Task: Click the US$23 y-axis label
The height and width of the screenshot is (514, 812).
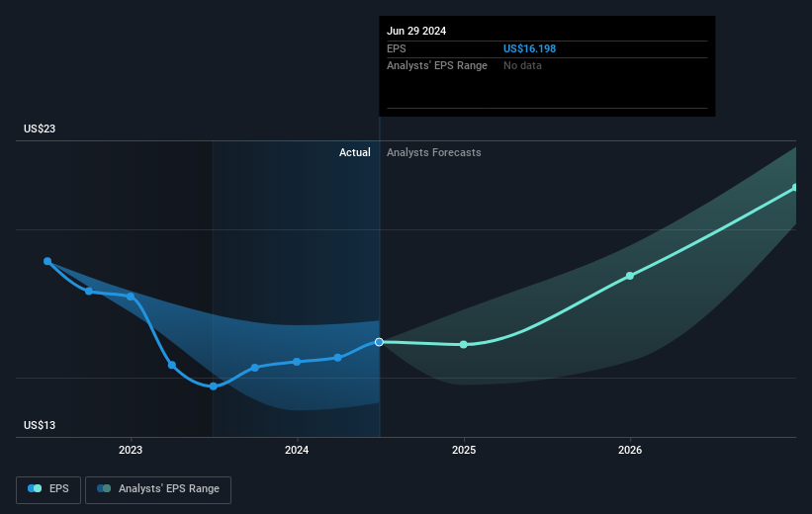Action: pyautogui.click(x=40, y=128)
